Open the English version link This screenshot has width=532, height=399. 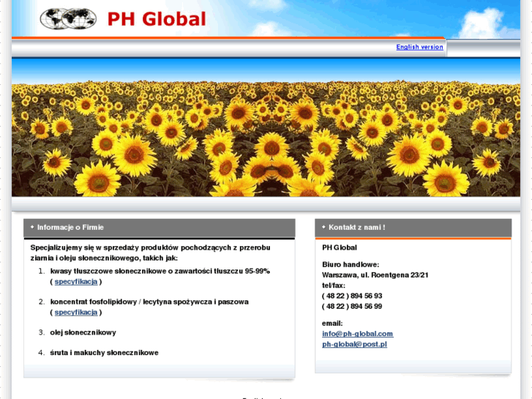point(419,47)
